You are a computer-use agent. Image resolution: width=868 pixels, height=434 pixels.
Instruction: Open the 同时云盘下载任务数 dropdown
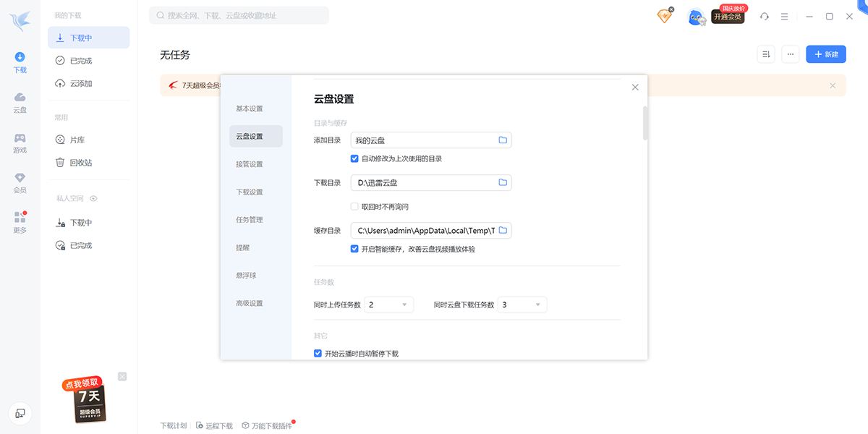point(522,305)
